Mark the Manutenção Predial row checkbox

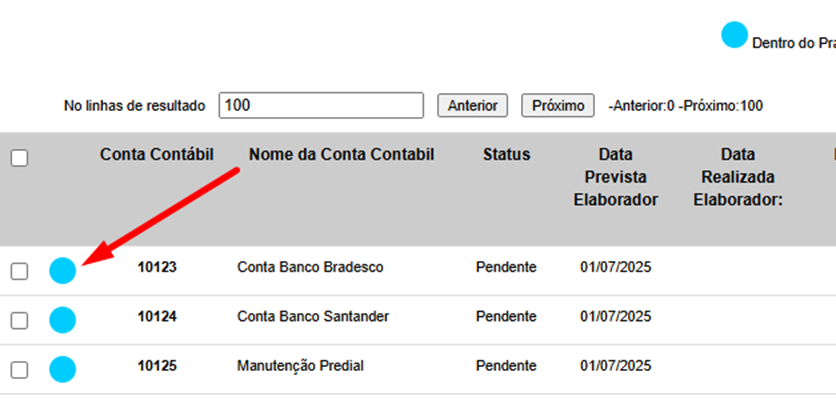[20, 369]
